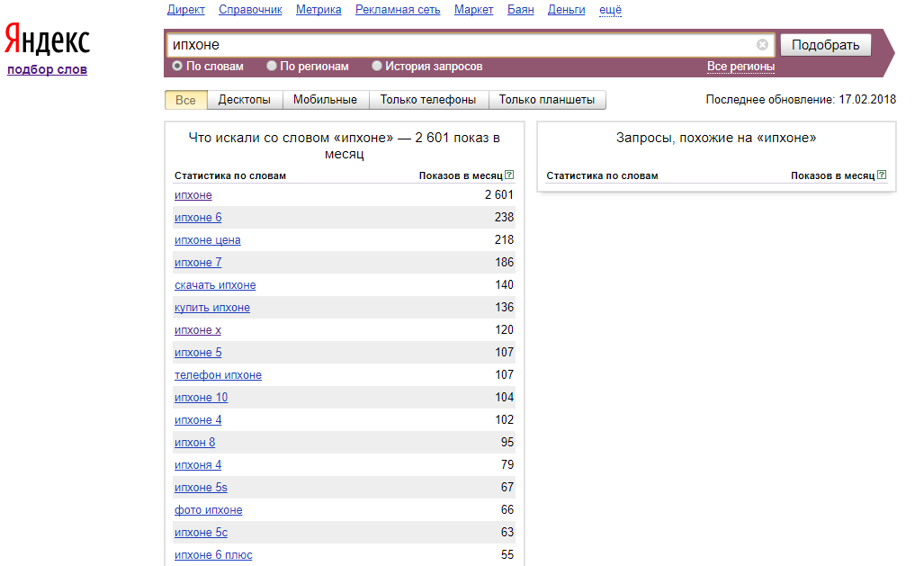Viewport: 924px width, 566px height.
Task: Switch to the Все device tab
Action: 185,100
